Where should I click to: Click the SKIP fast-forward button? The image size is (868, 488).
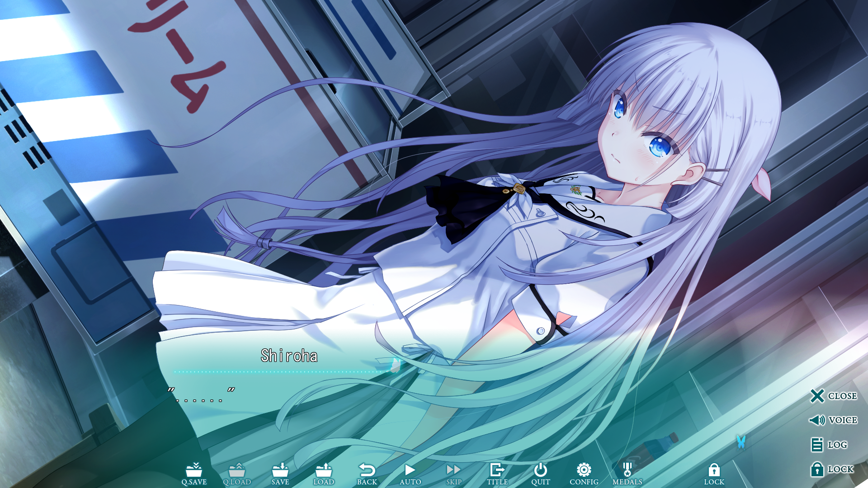click(453, 474)
